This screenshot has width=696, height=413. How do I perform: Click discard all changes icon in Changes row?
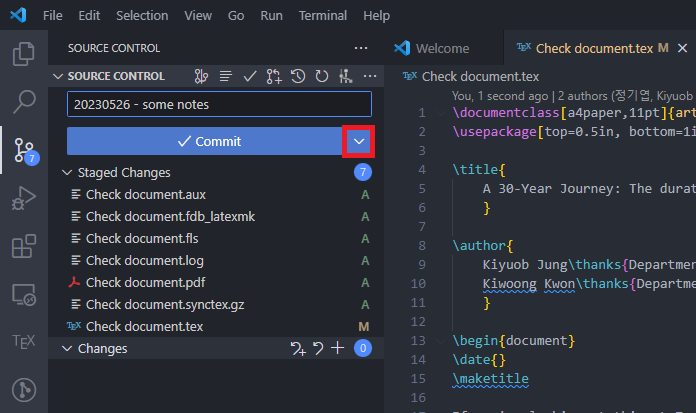tap(318, 349)
